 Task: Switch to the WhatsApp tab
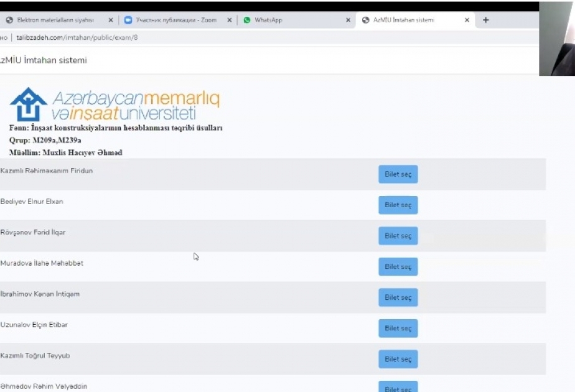(x=297, y=20)
